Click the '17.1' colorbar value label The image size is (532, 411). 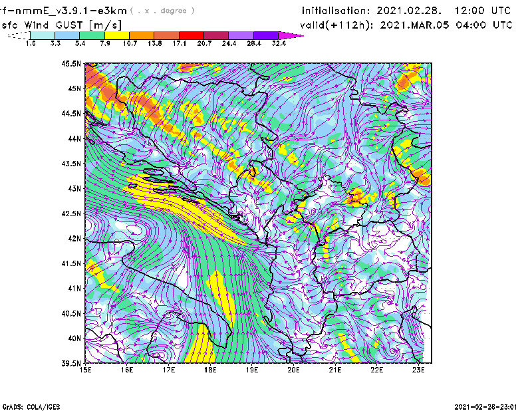(179, 43)
